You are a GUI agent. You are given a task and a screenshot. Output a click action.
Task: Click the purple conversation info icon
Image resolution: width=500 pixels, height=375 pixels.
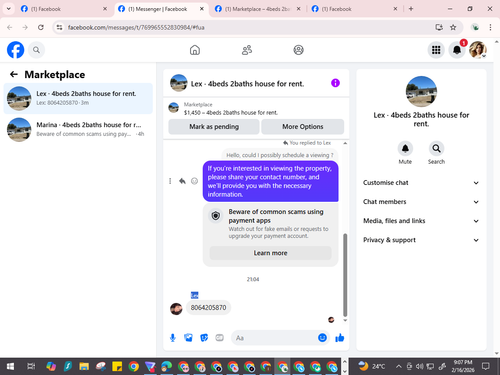coord(335,83)
